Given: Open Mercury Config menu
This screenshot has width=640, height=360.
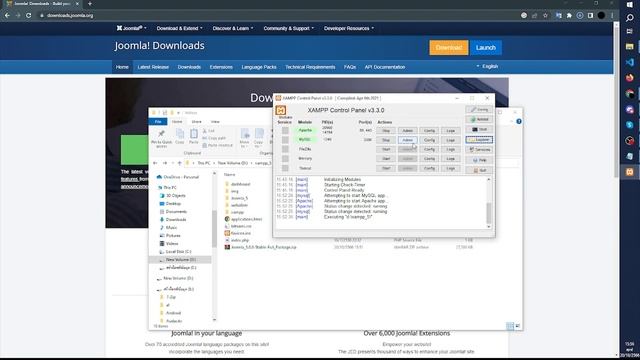Looking at the screenshot, I should pos(429,159).
